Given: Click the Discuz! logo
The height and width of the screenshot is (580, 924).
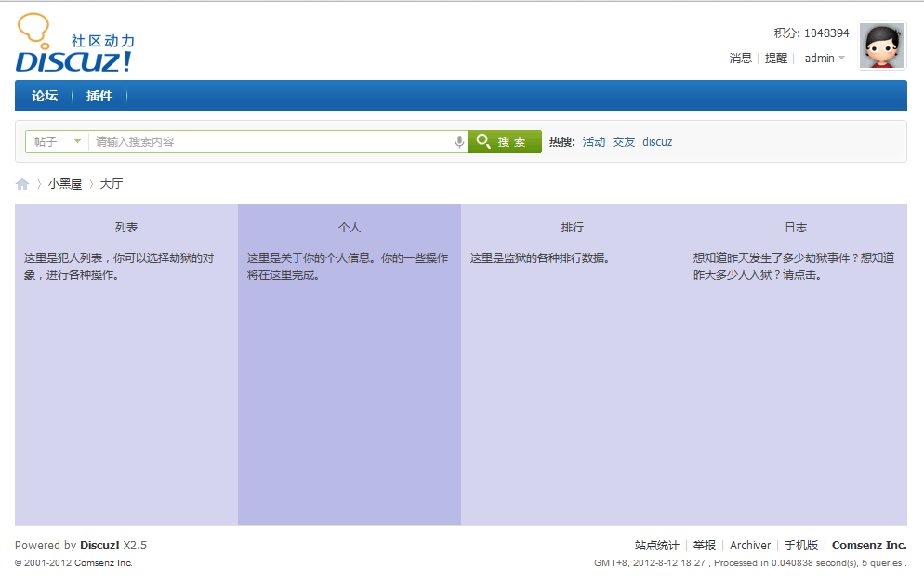Looking at the screenshot, I should point(75,44).
